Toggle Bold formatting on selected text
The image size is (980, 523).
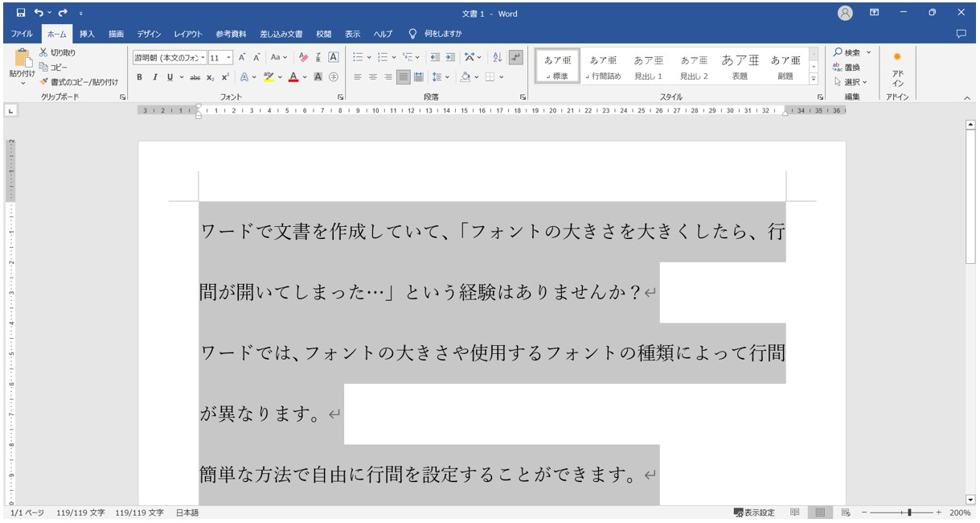pos(139,77)
